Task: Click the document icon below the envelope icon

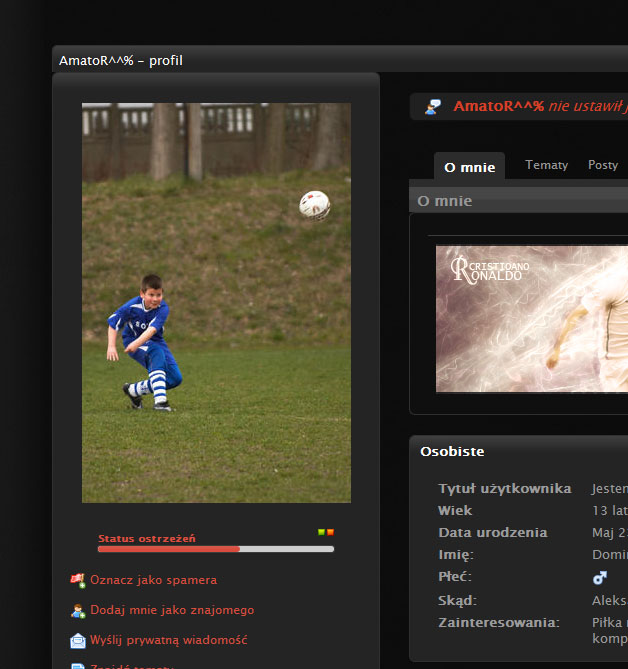Action: click(x=77, y=665)
